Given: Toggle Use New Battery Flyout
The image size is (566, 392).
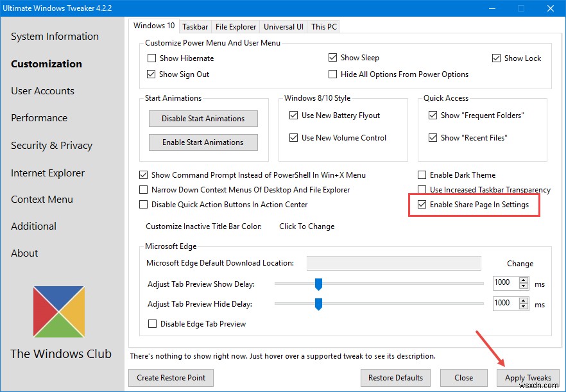Looking at the screenshot, I should pos(292,115).
